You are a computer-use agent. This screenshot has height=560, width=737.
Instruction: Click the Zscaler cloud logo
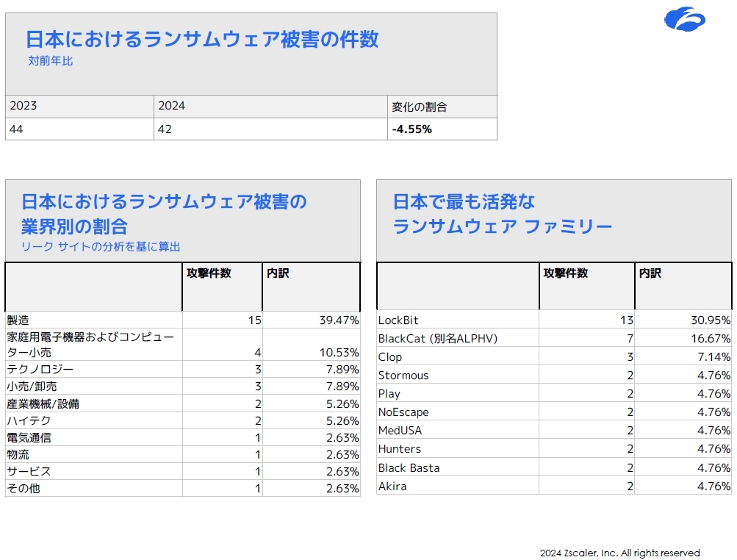(x=684, y=20)
